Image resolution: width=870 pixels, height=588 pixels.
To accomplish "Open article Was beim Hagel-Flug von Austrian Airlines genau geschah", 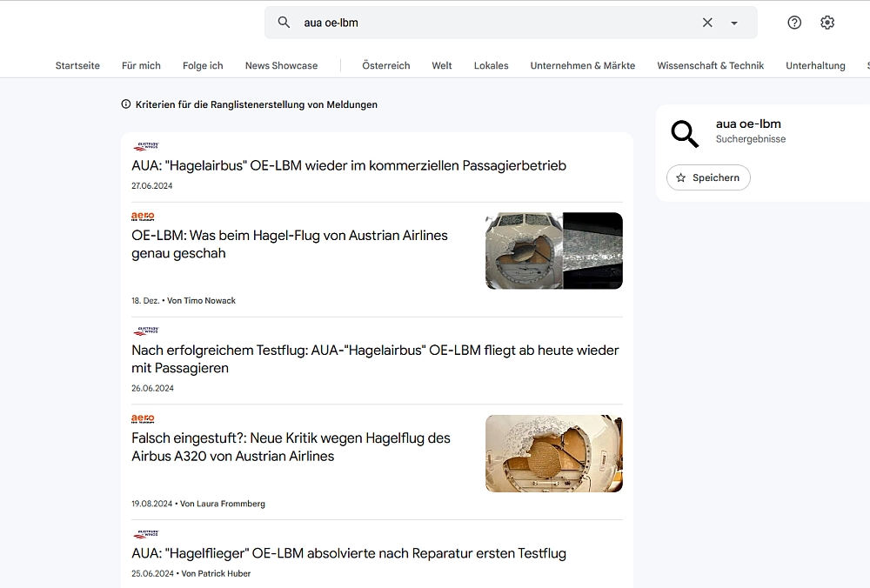I will (x=290, y=244).
